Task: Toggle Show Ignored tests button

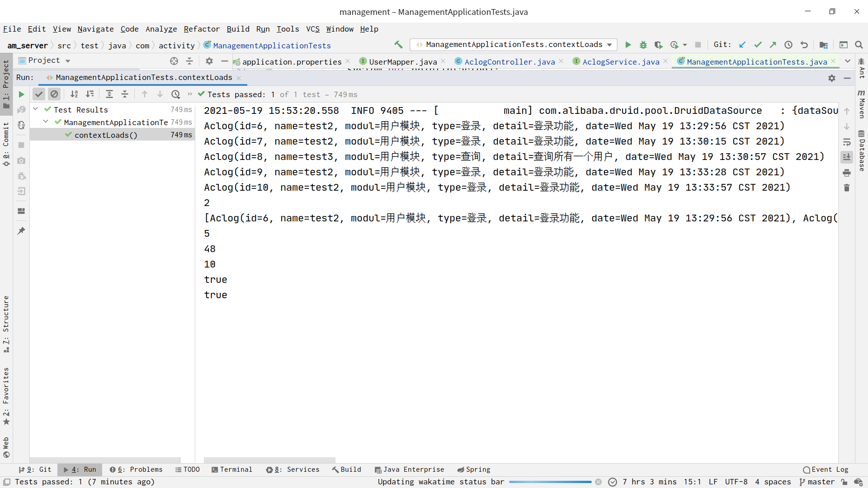Action: [x=54, y=94]
